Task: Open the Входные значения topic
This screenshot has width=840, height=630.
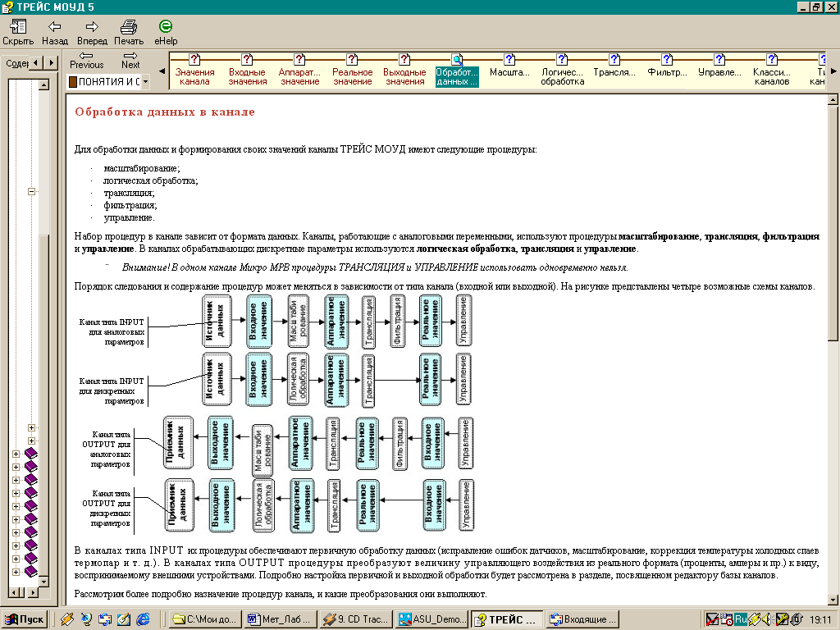Action: pos(247,71)
